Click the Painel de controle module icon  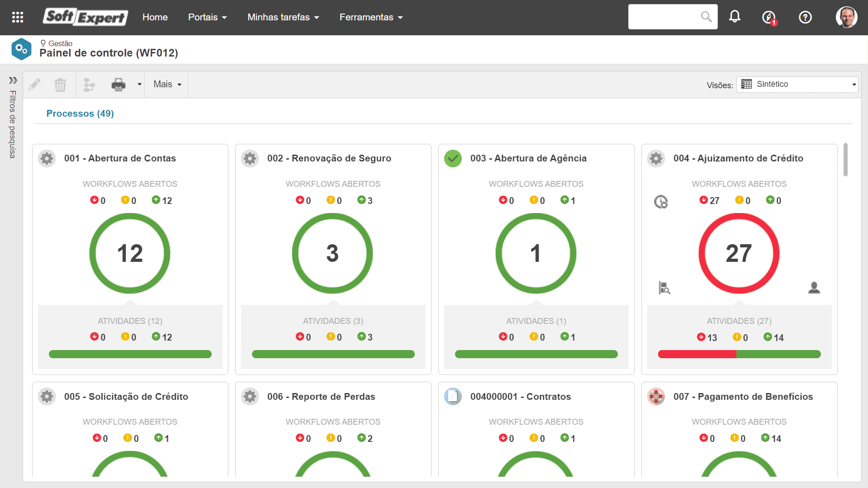pyautogui.click(x=21, y=49)
